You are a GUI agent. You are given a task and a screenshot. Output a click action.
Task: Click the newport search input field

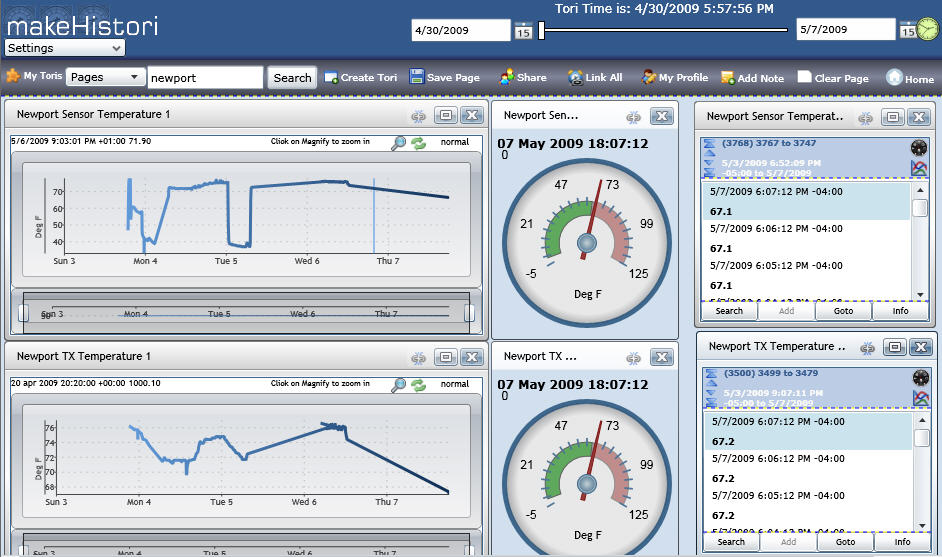(x=205, y=78)
